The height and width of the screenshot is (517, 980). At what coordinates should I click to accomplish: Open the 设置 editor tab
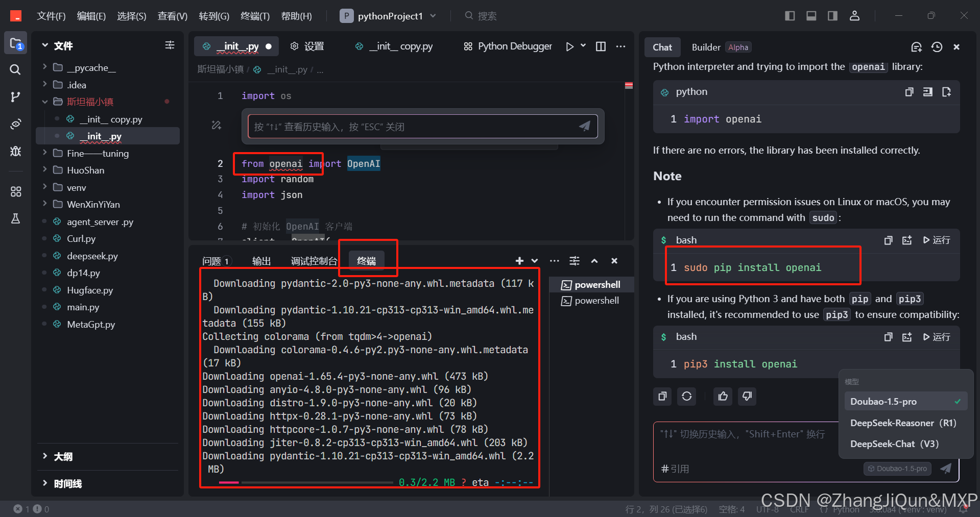tap(307, 46)
